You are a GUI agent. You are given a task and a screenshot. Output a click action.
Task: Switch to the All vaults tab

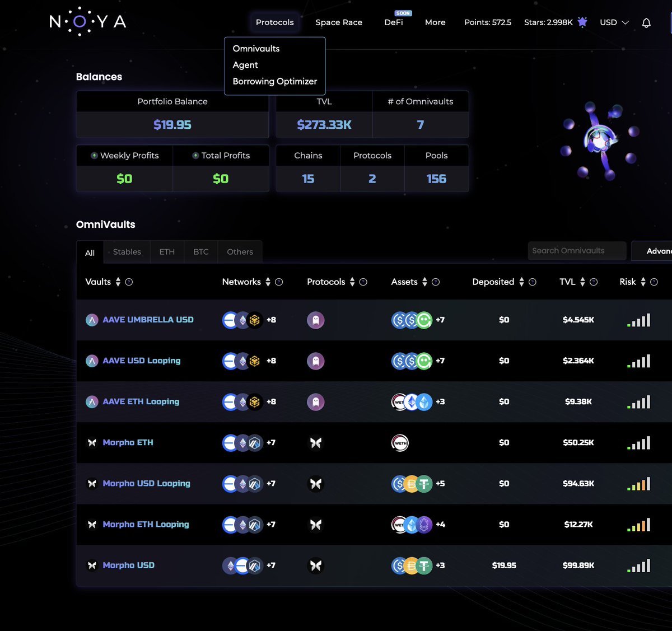[90, 253]
